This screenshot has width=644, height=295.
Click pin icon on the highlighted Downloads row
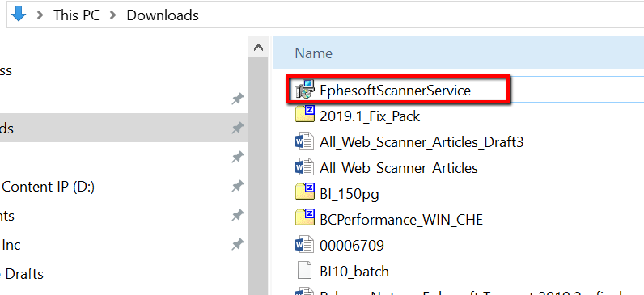click(x=237, y=128)
